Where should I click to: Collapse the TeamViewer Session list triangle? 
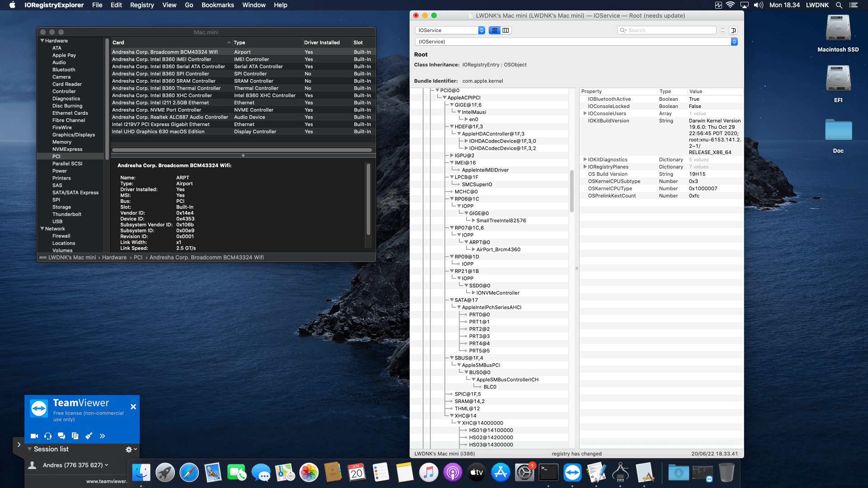(29, 449)
